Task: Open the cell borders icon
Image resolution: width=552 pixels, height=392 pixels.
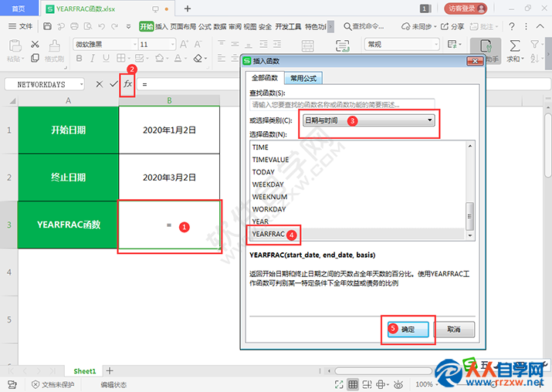Action: pos(120,58)
